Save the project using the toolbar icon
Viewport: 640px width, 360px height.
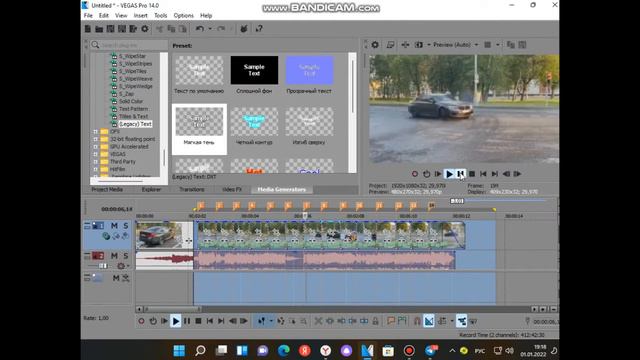111,29
